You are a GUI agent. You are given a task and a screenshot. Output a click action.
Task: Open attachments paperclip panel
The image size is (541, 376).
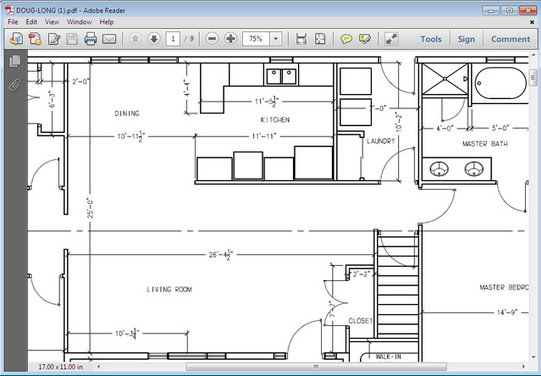pos(15,85)
